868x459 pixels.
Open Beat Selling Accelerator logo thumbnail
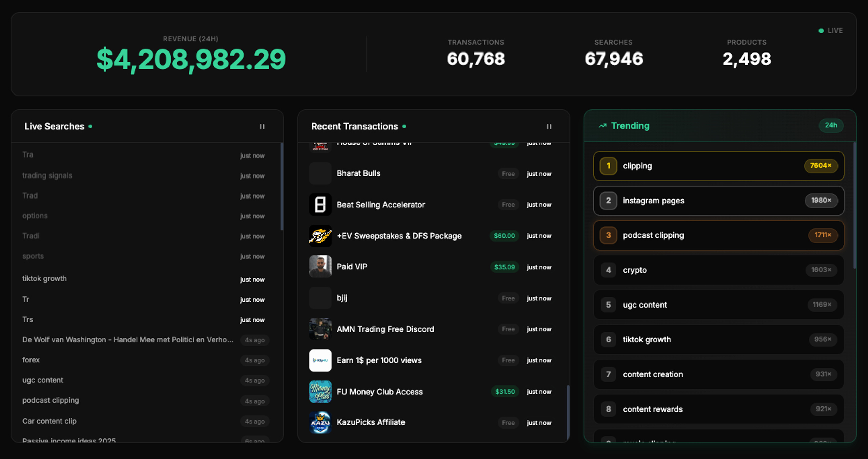tap(320, 205)
